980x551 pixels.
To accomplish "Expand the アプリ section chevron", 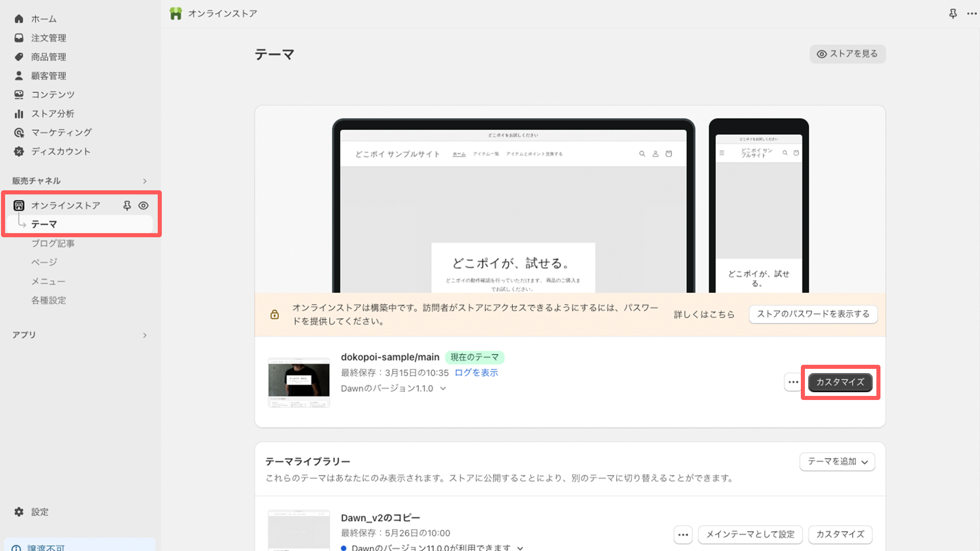I will point(145,335).
